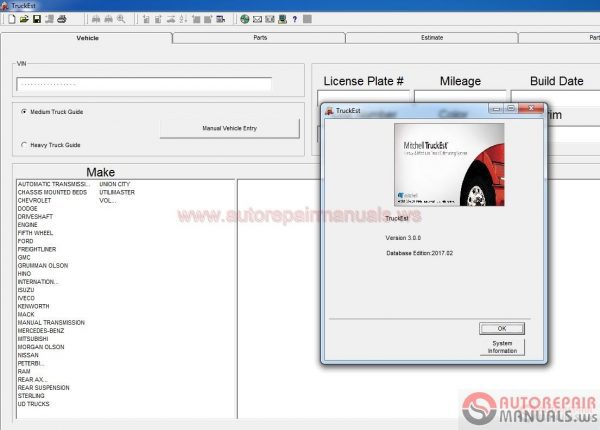
Task: Select ISUZU in the Make list
Action: [x=26, y=290]
